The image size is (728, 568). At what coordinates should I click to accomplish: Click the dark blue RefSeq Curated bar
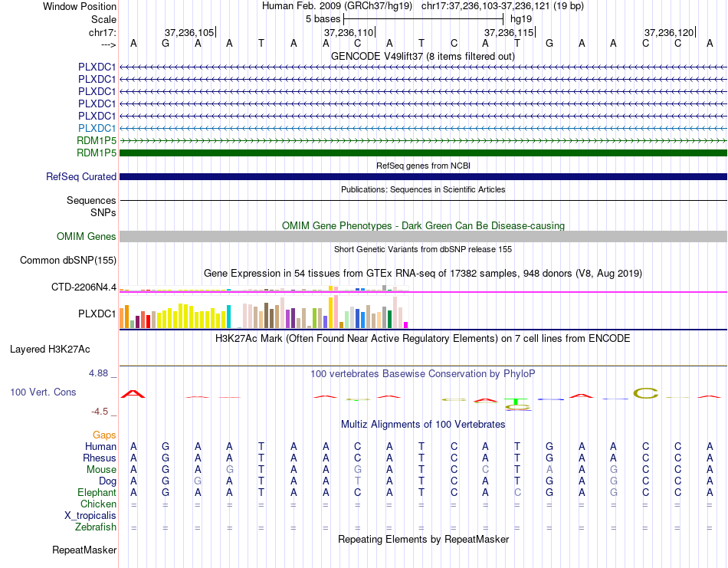click(423, 176)
